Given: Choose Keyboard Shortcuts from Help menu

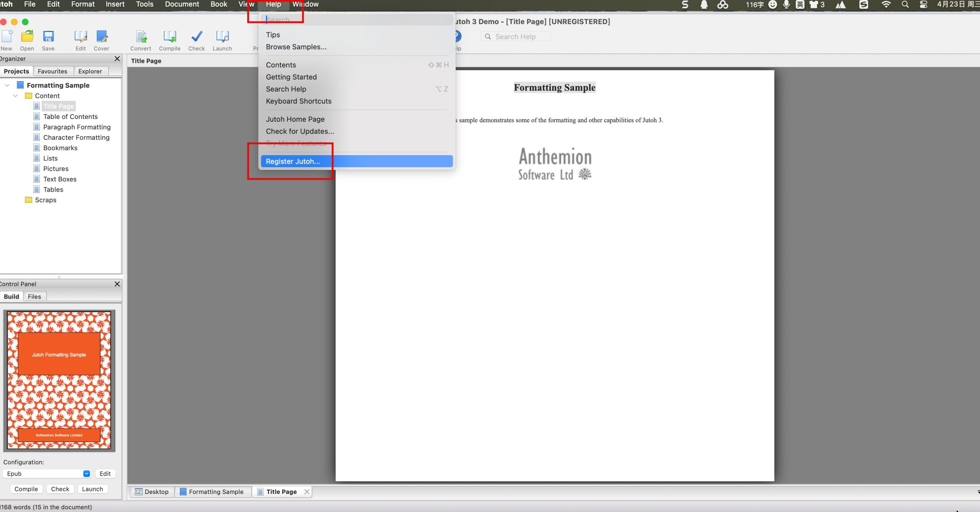Looking at the screenshot, I should 299,101.
